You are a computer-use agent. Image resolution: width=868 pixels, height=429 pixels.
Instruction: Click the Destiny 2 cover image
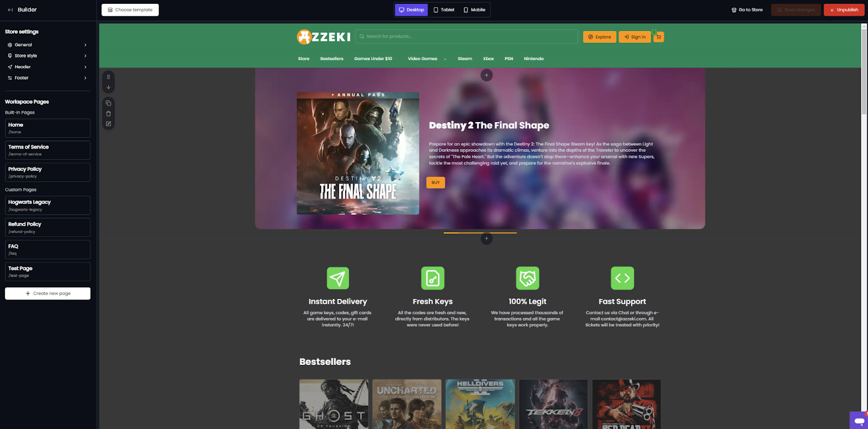click(x=358, y=153)
